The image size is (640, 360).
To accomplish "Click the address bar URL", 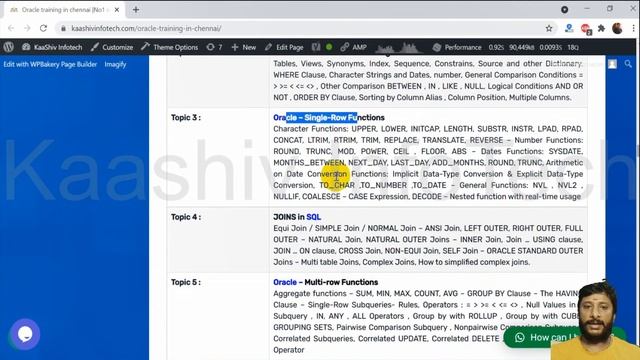I will 146,28.
